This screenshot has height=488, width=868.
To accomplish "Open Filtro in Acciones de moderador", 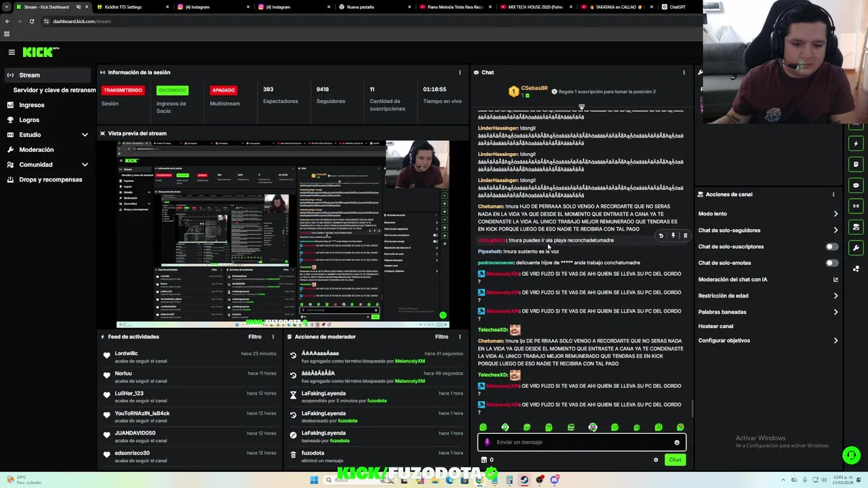I will click(441, 337).
